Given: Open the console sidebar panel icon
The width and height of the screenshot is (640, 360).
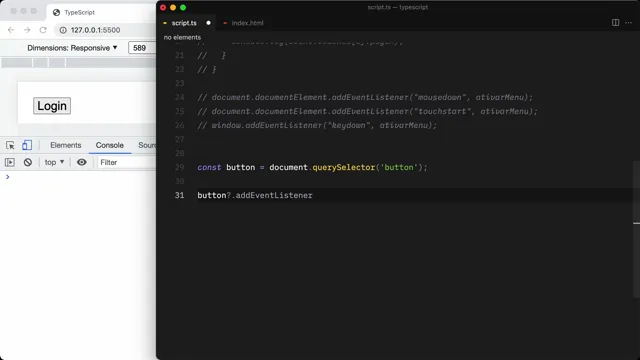Looking at the screenshot, I should click(10, 162).
